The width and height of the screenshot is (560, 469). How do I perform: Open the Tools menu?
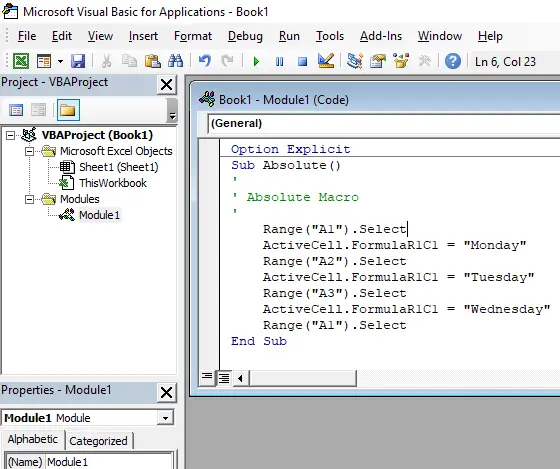(330, 36)
